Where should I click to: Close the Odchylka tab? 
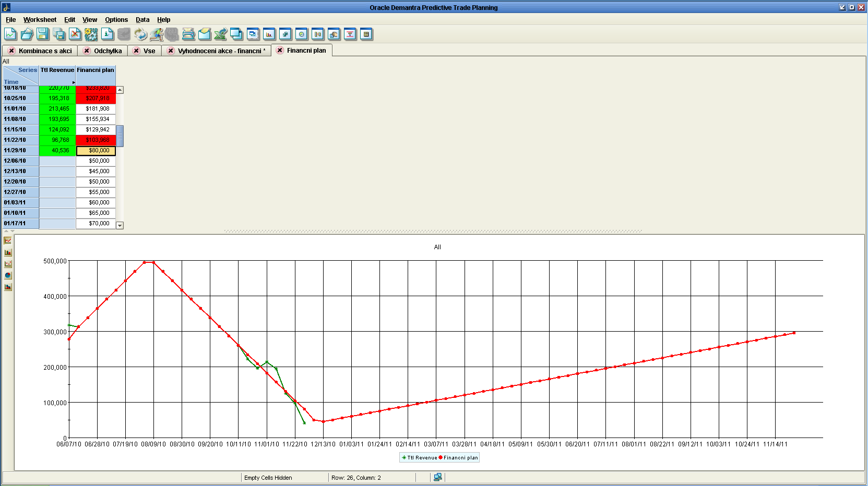click(87, 51)
